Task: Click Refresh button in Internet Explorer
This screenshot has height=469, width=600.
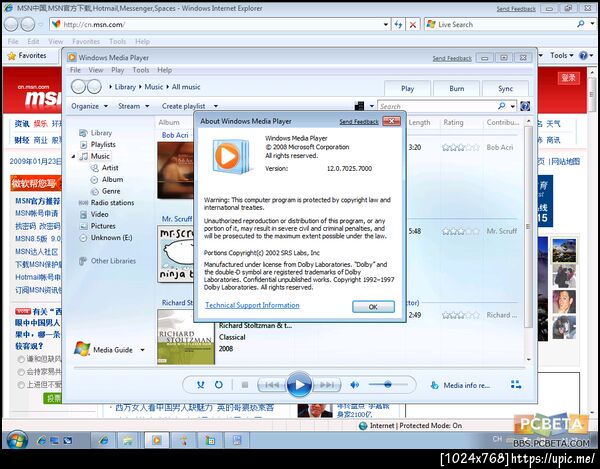Action: [398, 24]
